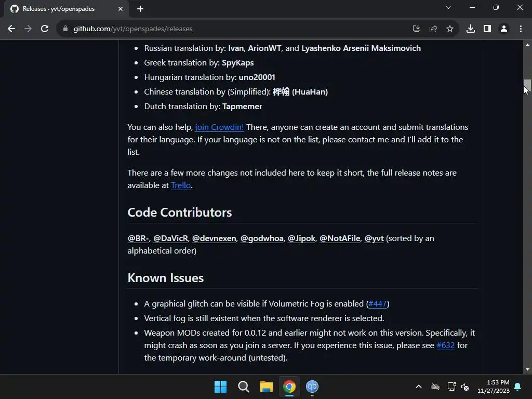Open @BR- contributor profile
This screenshot has width=532, height=399.
(x=138, y=238)
